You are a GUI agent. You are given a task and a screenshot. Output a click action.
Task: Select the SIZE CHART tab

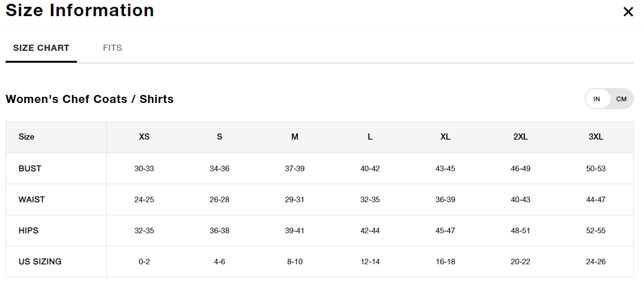tap(41, 48)
